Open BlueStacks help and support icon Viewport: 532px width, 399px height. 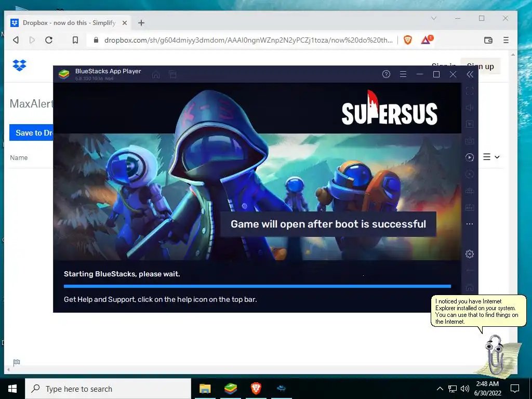pyautogui.click(x=386, y=74)
